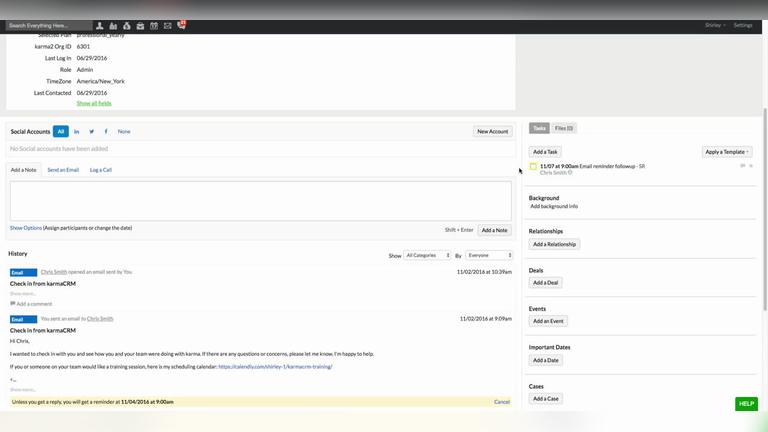This screenshot has width=768, height=432.
Task: Filter social accounts by Twitter icon
Action: point(92,131)
